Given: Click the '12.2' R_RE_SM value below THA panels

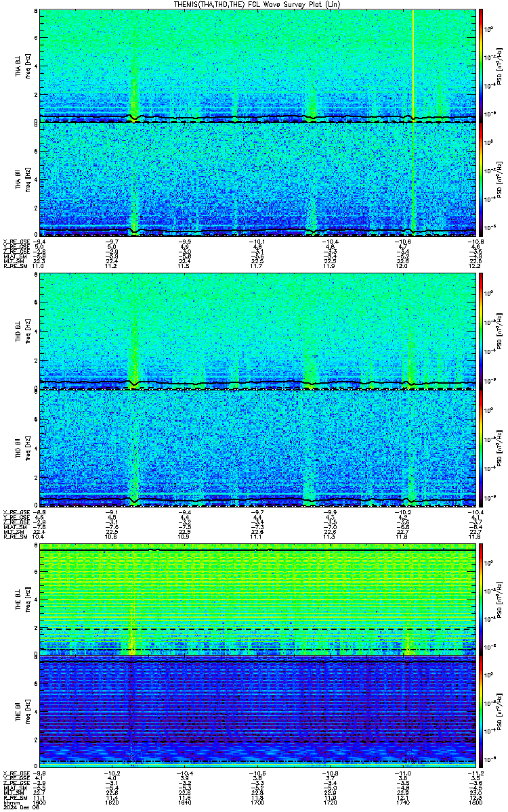Looking at the screenshot, I should [475, 267].
